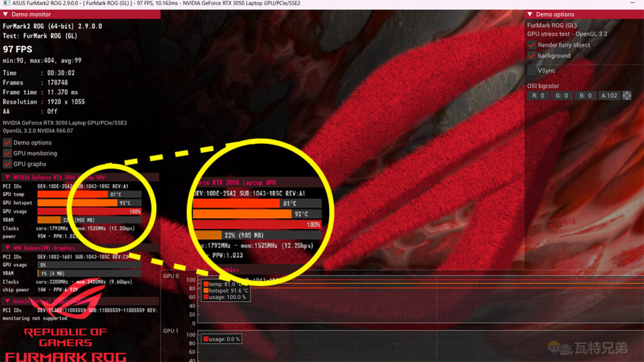Uncheck the GPU monitoring checkbox
Image resolution: width=644 pixels, height=362 pixels.
(8, 153)
